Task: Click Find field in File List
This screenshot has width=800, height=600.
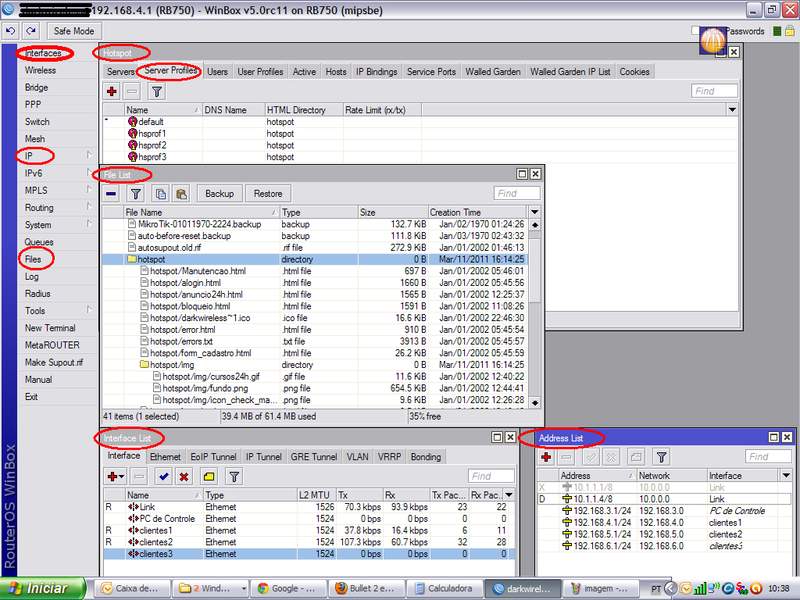Action: 516,193
